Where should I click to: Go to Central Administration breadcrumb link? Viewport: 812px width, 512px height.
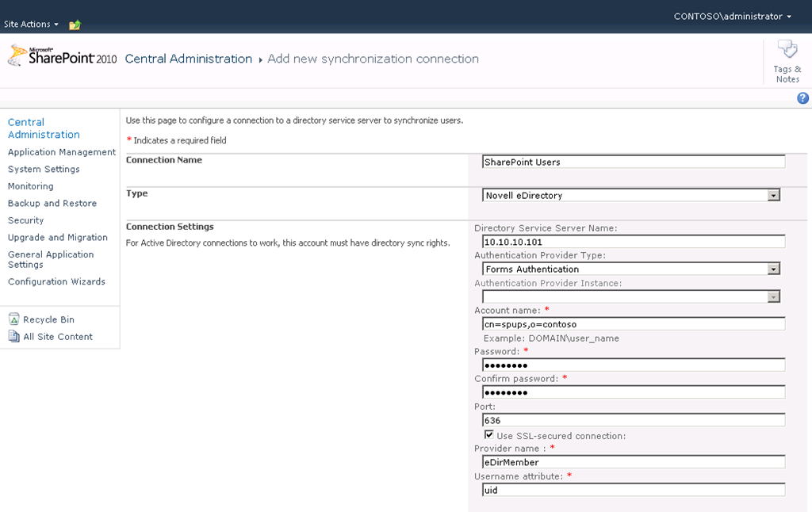point(189,59)
